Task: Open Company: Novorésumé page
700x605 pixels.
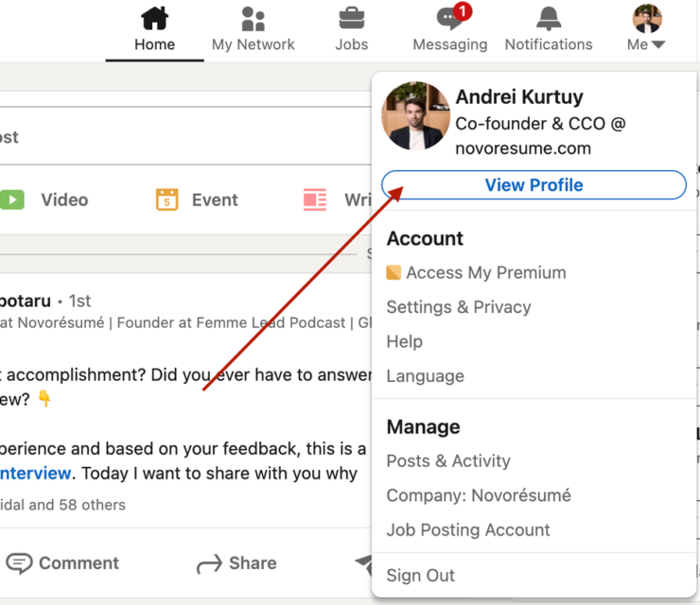Action: 479,495
